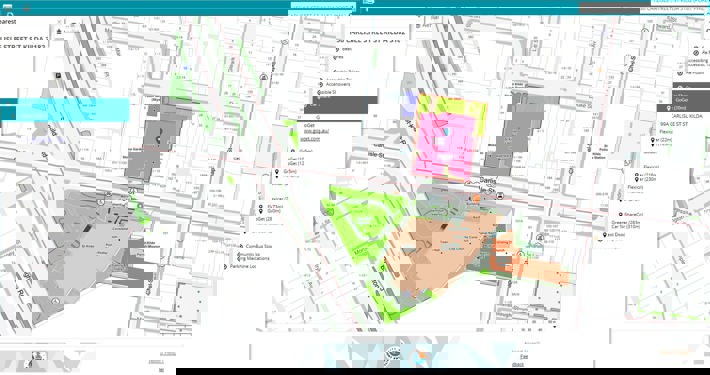Open the Feedback link at the bottom

pos(523,357)
